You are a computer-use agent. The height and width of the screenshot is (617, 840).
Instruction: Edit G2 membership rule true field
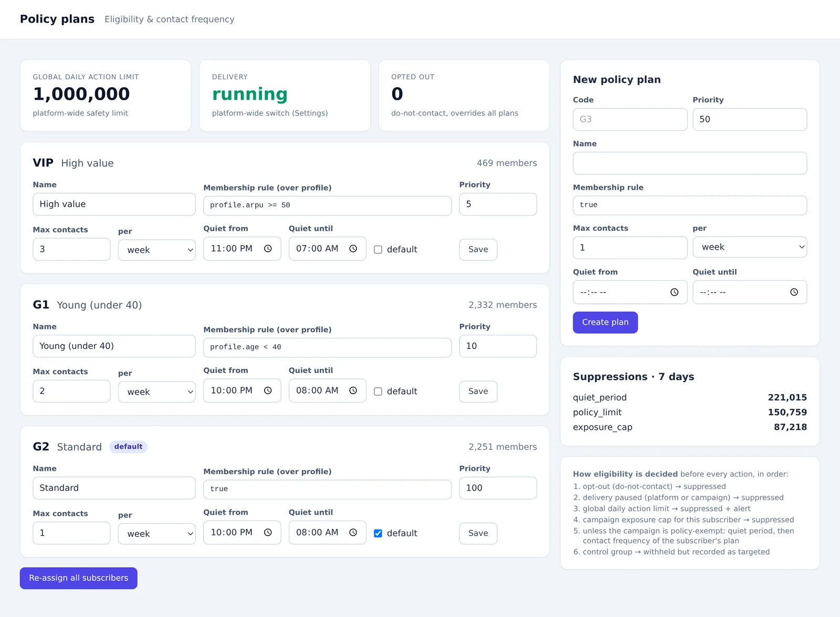pos(327,490)
